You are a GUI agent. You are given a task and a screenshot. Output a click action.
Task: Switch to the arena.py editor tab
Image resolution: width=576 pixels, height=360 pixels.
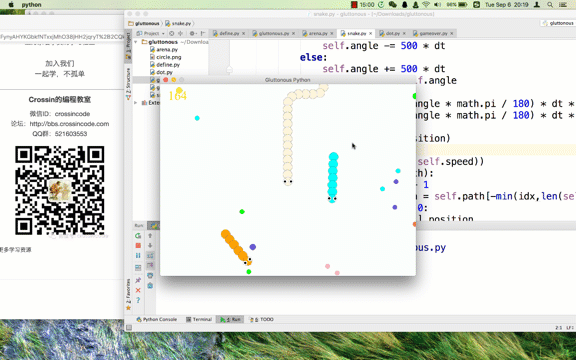pyautogui.click(x=315, y=33)
